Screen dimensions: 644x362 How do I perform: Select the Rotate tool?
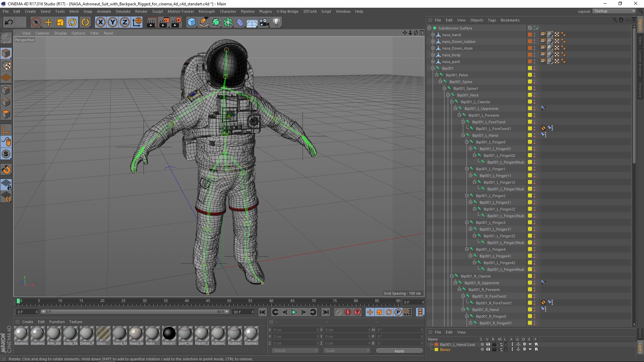[x=72, y=22]
